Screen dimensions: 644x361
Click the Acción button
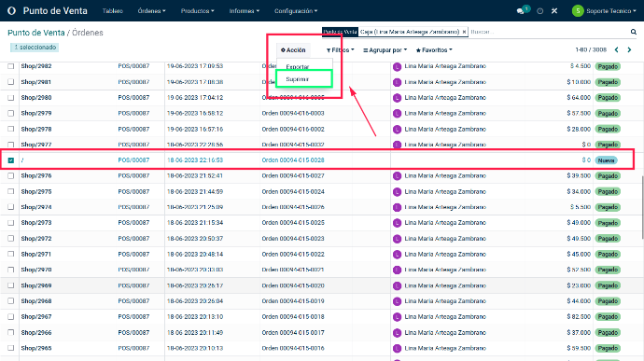pos(293,50)
